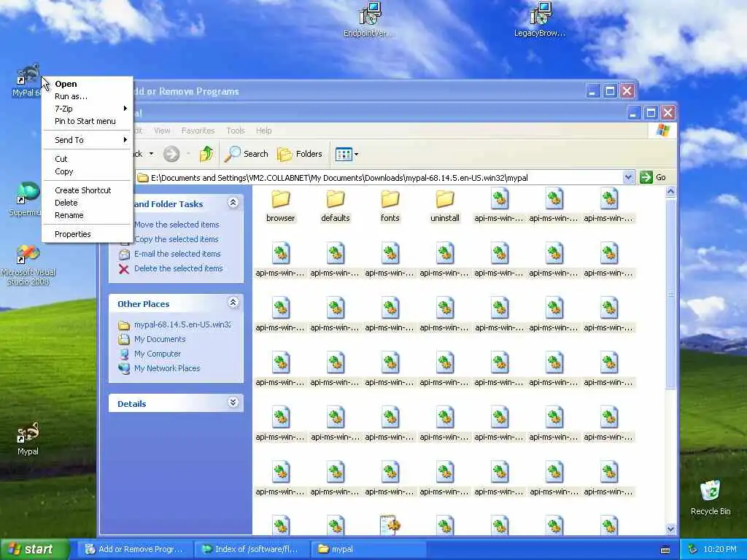Select the fonts folder

[x=390, y=206]
